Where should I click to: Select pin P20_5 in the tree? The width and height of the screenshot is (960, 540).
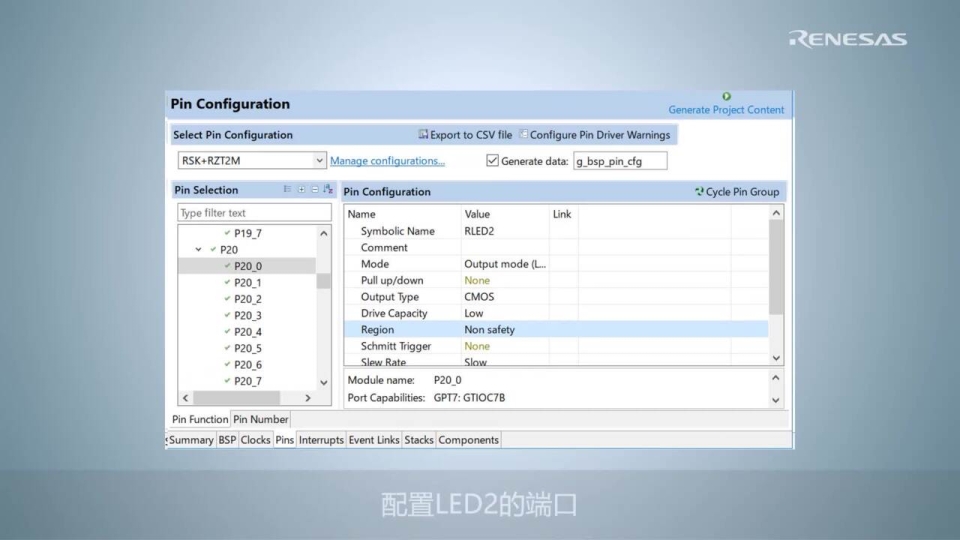(248, 348)
